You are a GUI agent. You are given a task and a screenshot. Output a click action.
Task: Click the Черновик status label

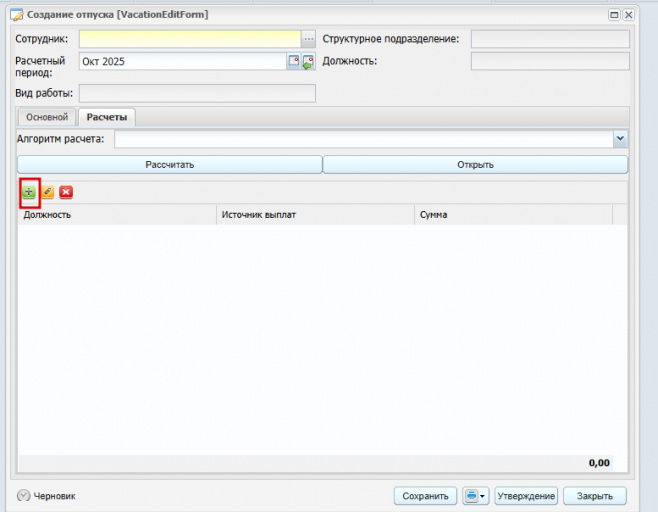[55, 496]
